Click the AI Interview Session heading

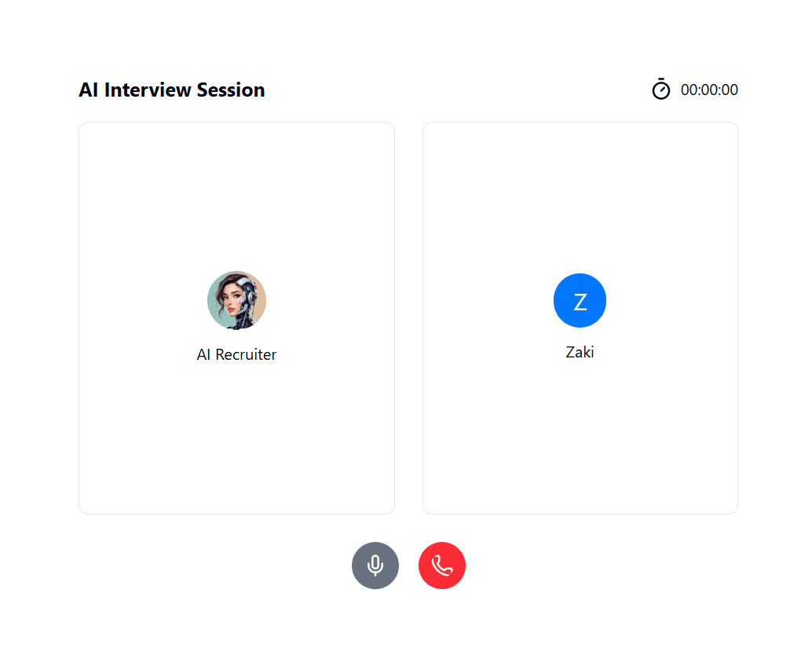[171, 90]
